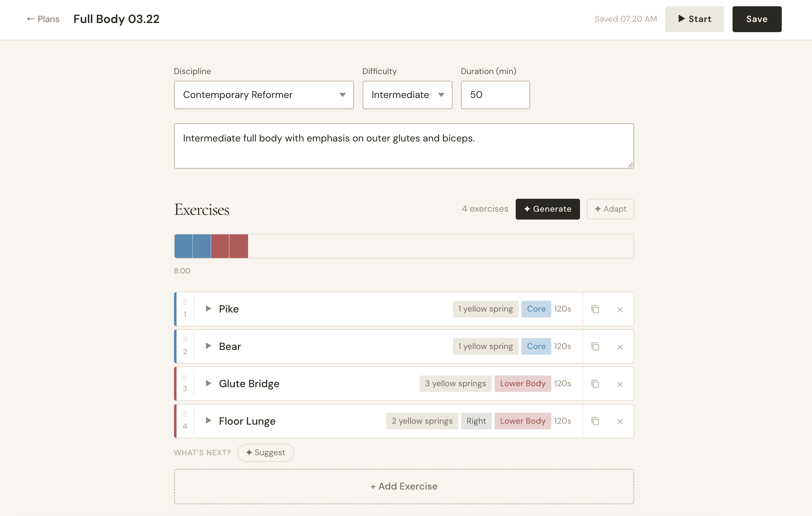The width and height of the screenshot is (812, 516).
Task: Click the Core tag on Pike
Action: tap(536, 309)
